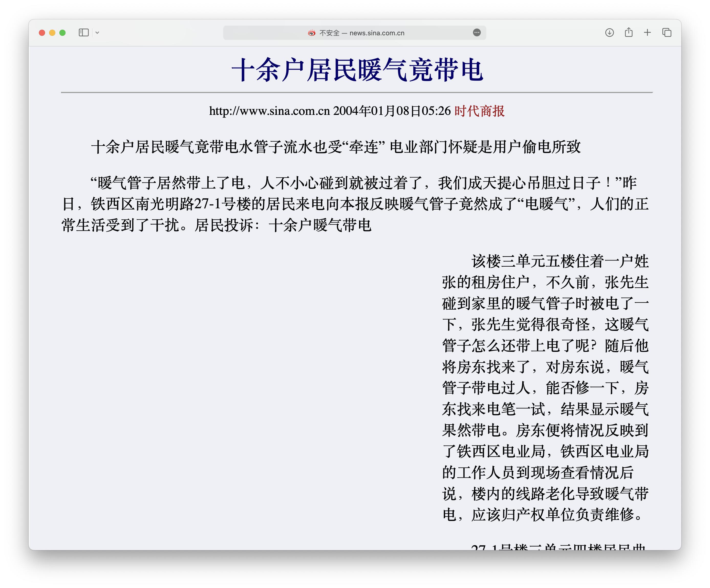The image size is (710, 588).
Task: Show the downloads list
Action: click(609, 32)
